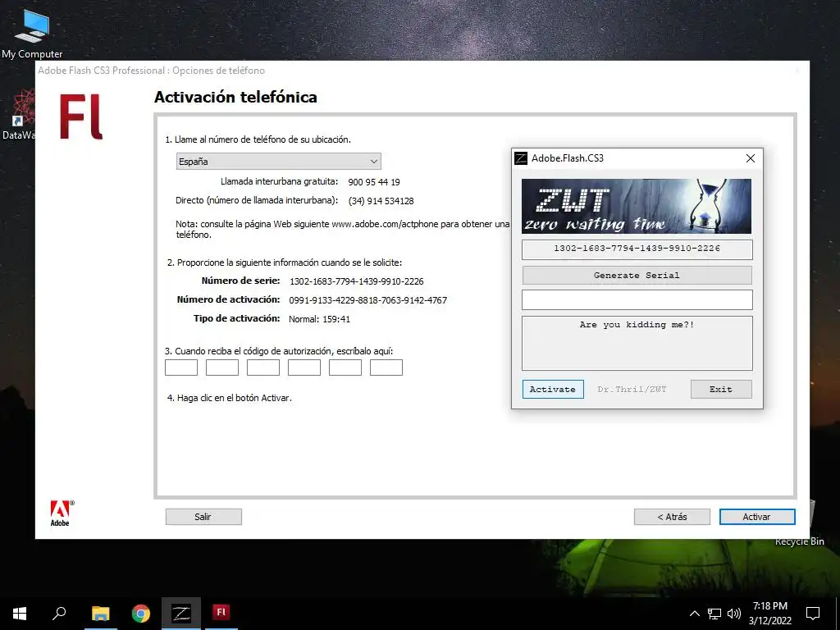
Task: Click the Salir button
Action: click(x=203, y=517)
